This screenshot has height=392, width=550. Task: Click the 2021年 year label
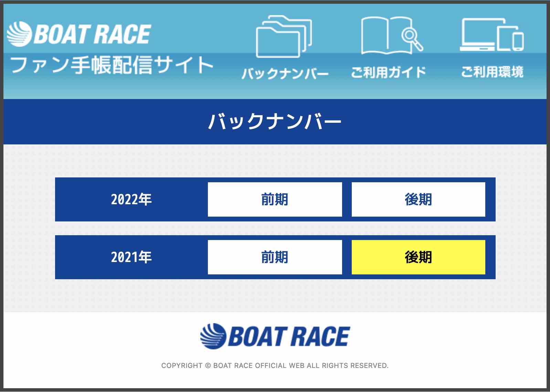131,257
